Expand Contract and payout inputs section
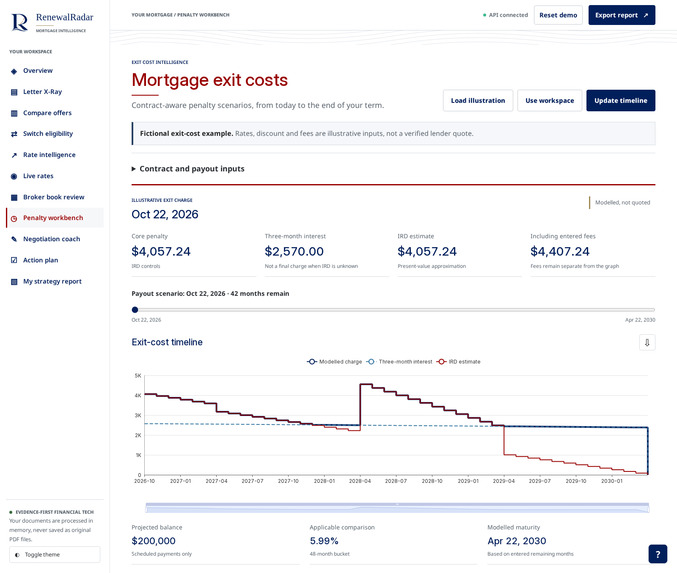Image resolution: width=677 pixels, height=573 pixels. (x=188, y=169)
